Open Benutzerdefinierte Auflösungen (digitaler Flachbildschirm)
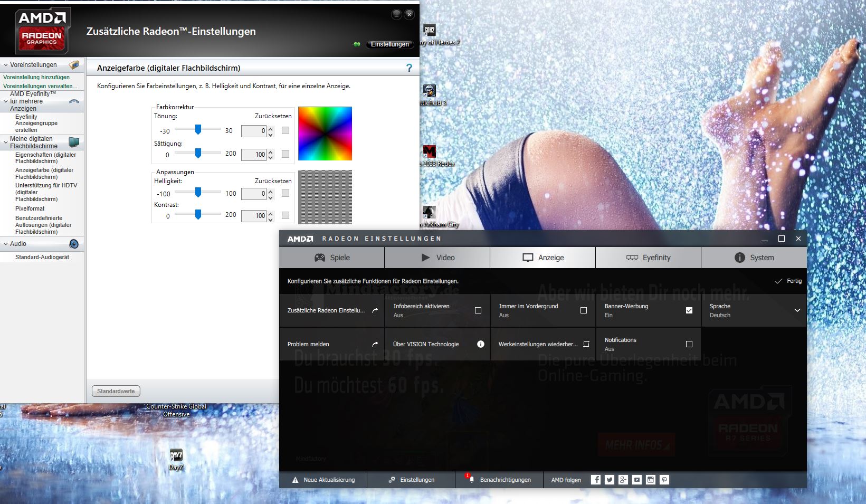The image size is (866, 504). [43, 225]
